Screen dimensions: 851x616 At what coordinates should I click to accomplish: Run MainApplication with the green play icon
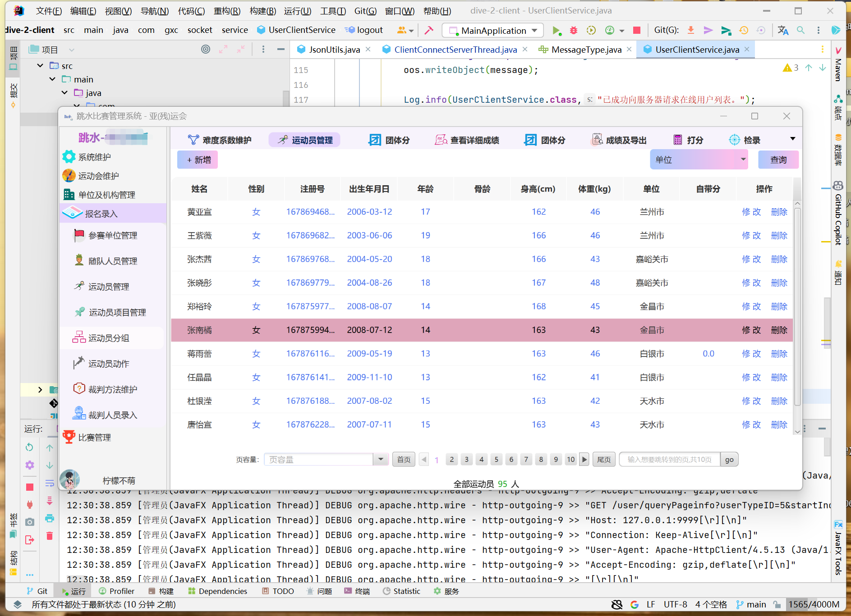coord(557,31)
